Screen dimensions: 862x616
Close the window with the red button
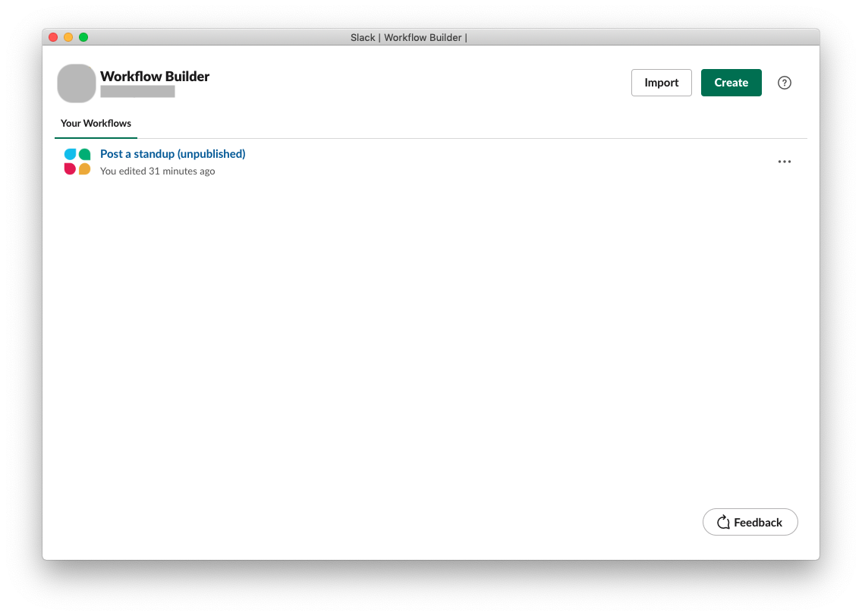(x=53, y=37)
